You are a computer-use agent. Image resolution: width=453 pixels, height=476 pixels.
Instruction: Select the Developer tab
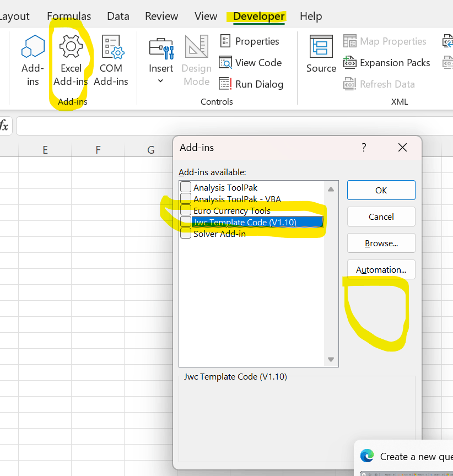click(259, 16)
